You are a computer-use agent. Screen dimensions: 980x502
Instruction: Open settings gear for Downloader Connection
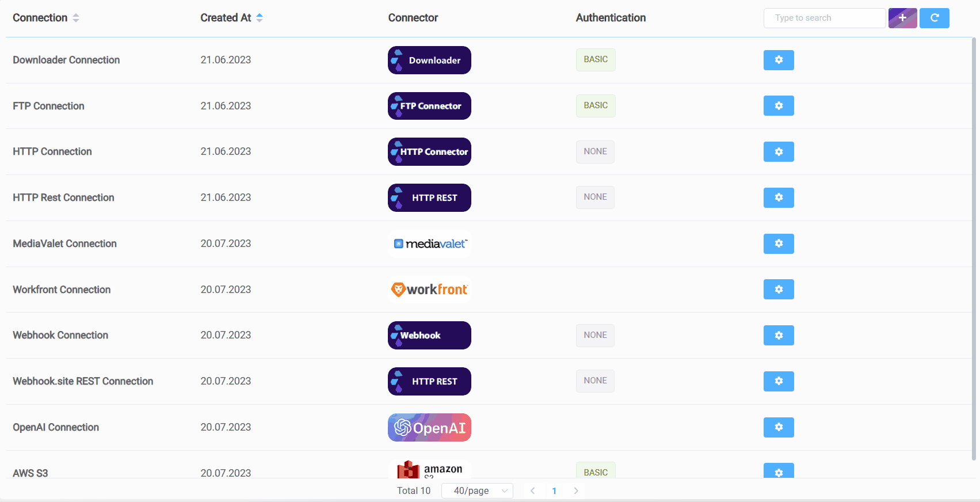coord(778,60)
